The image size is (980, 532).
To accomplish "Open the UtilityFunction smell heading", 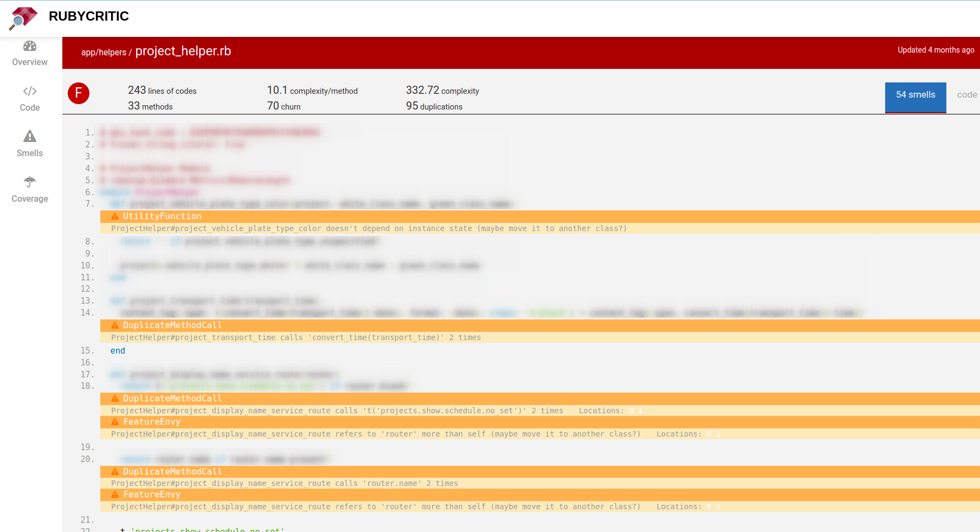I will pos(162,216).
